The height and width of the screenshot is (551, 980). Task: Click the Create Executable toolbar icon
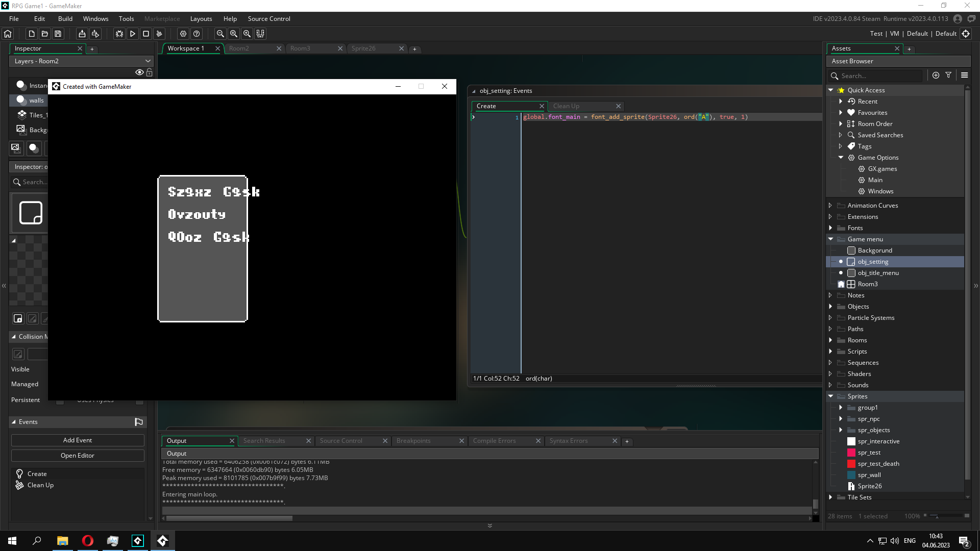click(x=82, y=34)
